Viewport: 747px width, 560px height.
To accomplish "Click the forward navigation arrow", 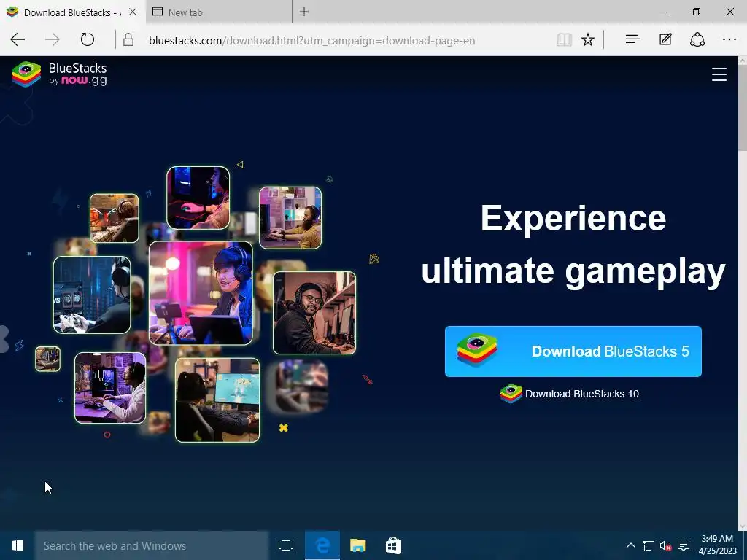I will click(53, 39).
